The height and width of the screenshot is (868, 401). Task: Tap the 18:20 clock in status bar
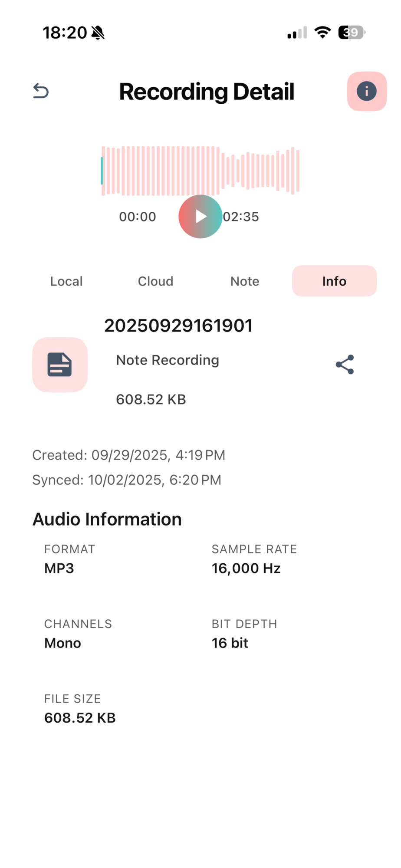[65, 33]
